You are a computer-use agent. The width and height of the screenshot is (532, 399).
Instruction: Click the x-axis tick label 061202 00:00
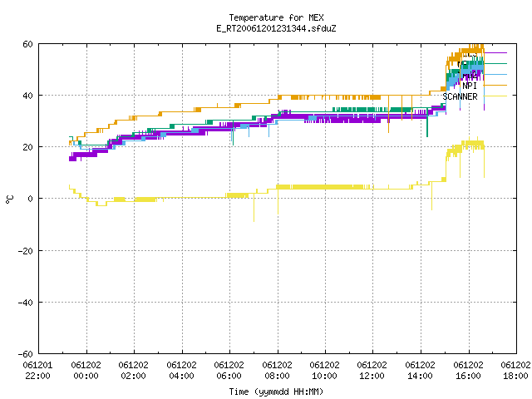pyautogui.click(x=86, y=371)
